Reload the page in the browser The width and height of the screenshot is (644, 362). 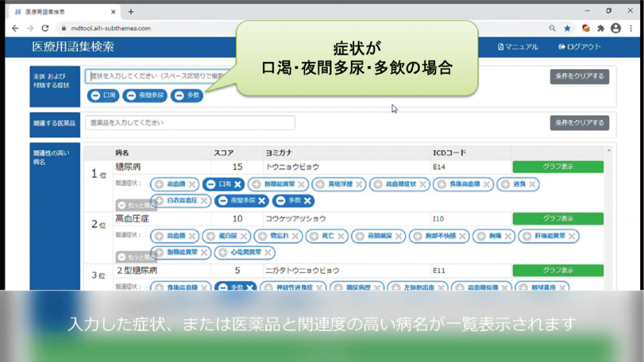pyautogui.click(x=45, y=28)
